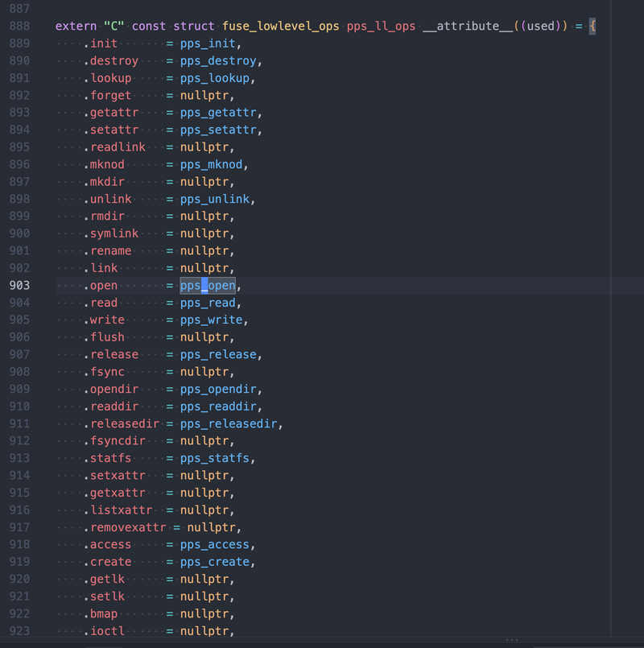Click line number 923 in gutter
The width and height of the screenshot is (644, 648).
click(19, 631)
